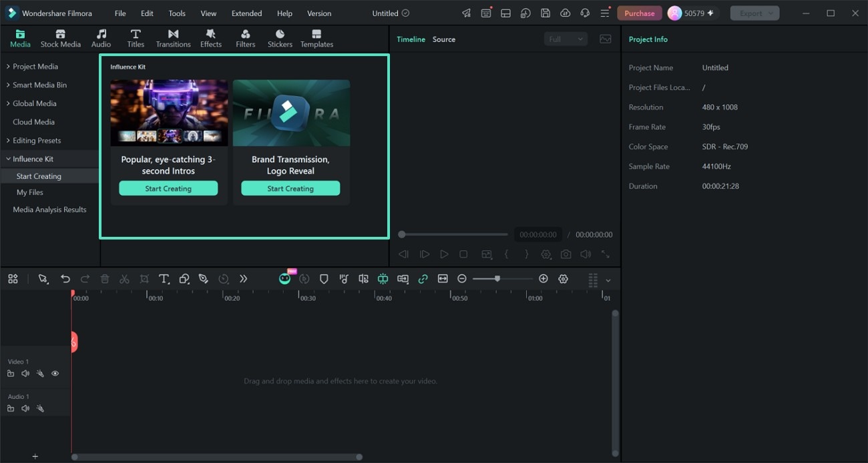The height and width of the screenshot is (463, 868).
Task: Click the timeline settings gear icon
Action: coord(563,279)
